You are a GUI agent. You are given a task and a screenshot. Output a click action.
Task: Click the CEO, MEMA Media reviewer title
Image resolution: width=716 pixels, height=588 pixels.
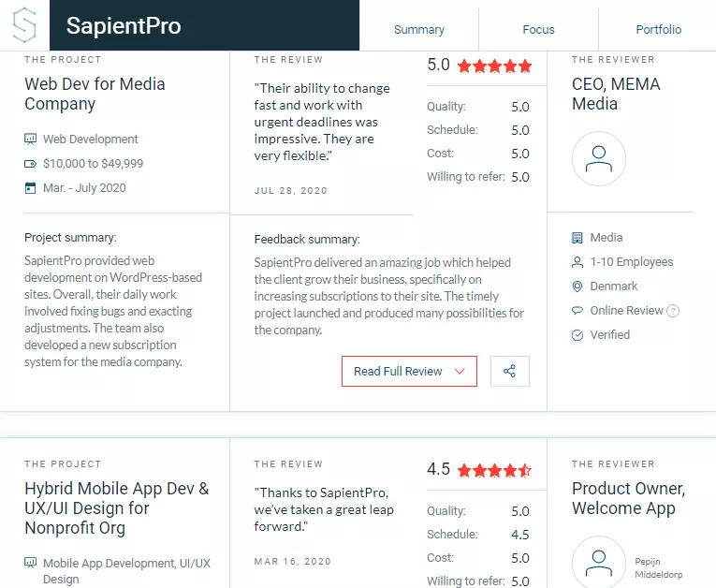click(x=616, y=94)
